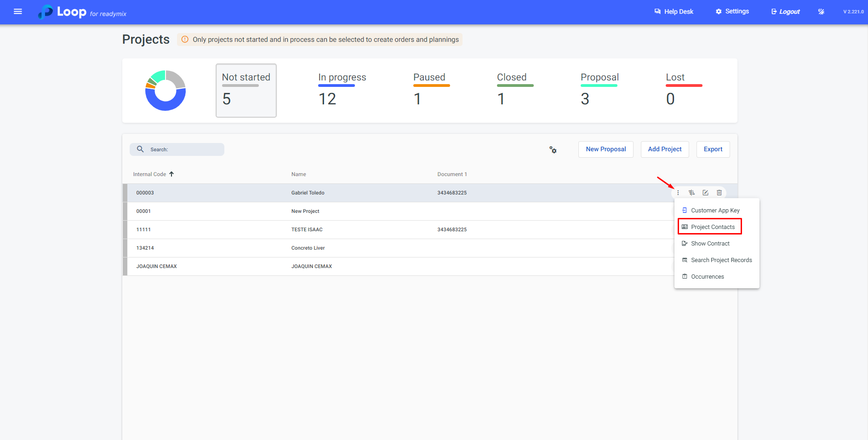
Task: Export the projects list
Action: pos(713,149)
